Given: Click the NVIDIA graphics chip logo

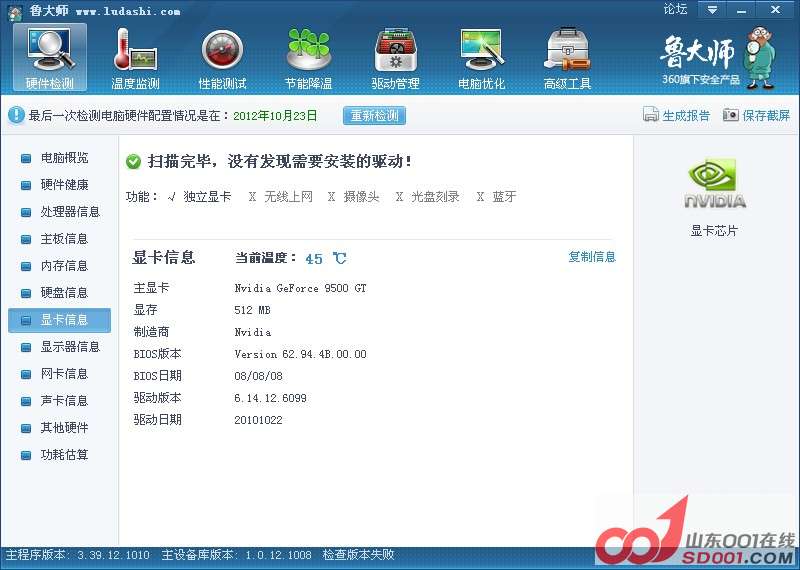Looking at the screenshot, I should pos(714,183).
